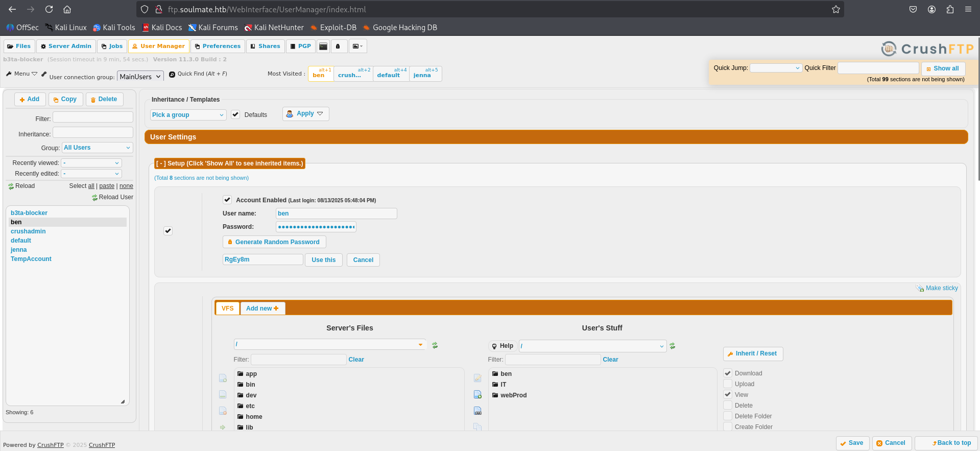Click the edit pencil document icon beside ben folder
Screen dimensions: 980x451
click(477, 378)
